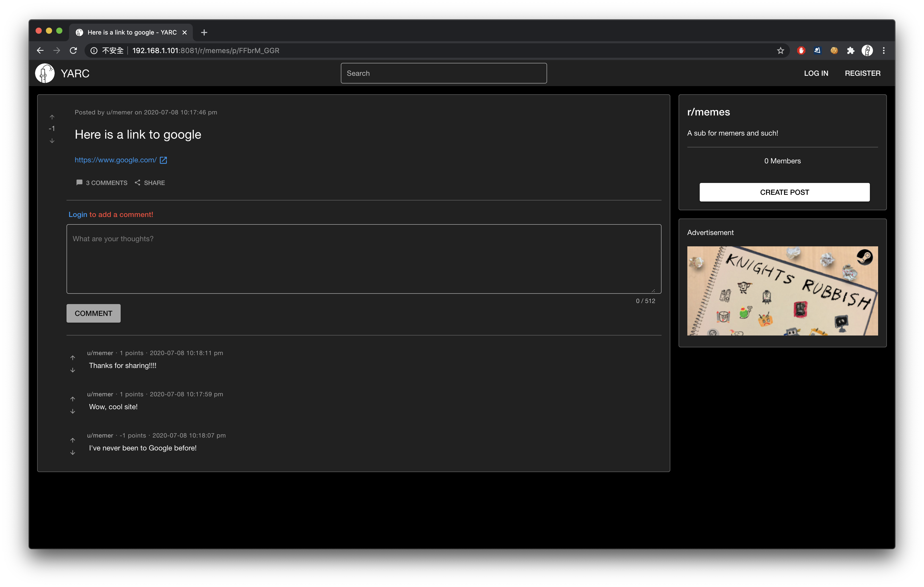Upvote 'I've never been to Google before!' comment
Screen dimensions: 924x587
(72, 440)
